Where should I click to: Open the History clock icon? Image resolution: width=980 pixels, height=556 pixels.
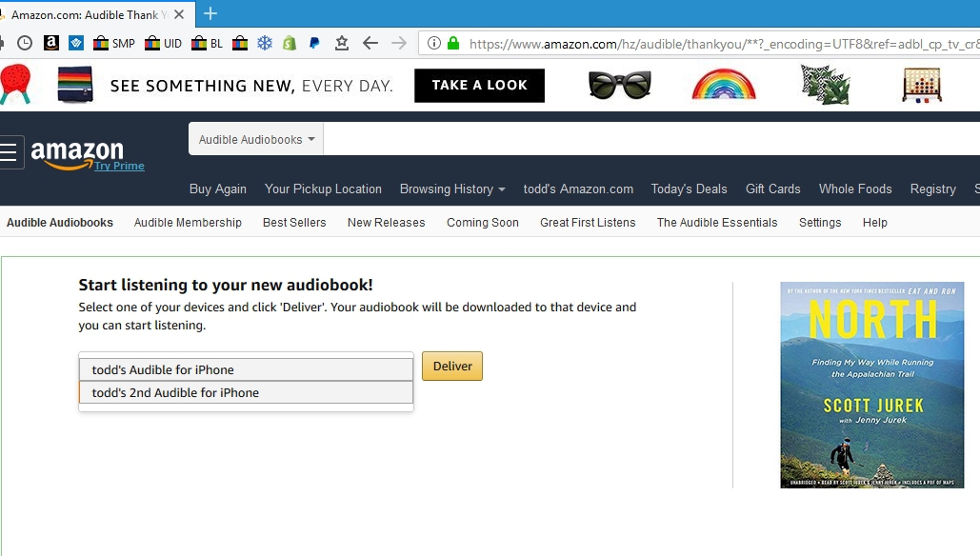coord(25,43)
